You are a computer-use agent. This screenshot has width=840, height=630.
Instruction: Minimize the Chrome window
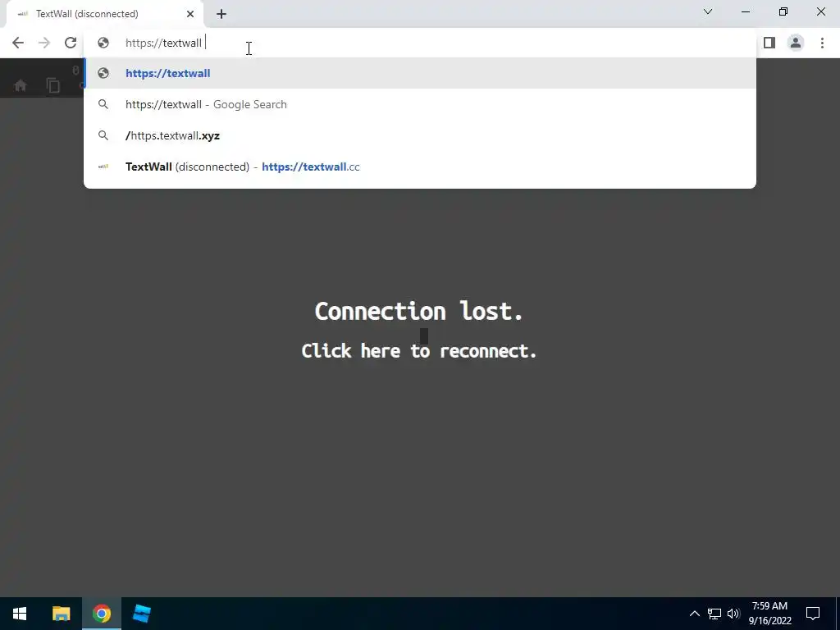point(746,11)
